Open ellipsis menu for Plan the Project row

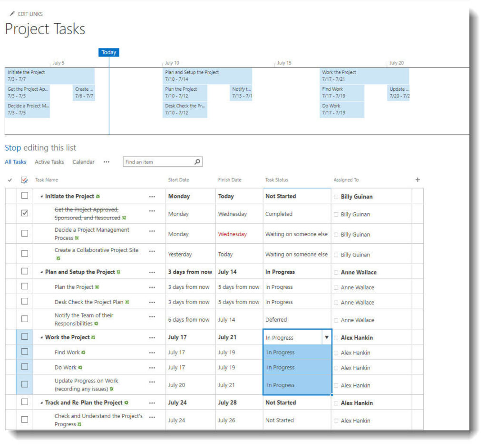(x=152, y=287)
